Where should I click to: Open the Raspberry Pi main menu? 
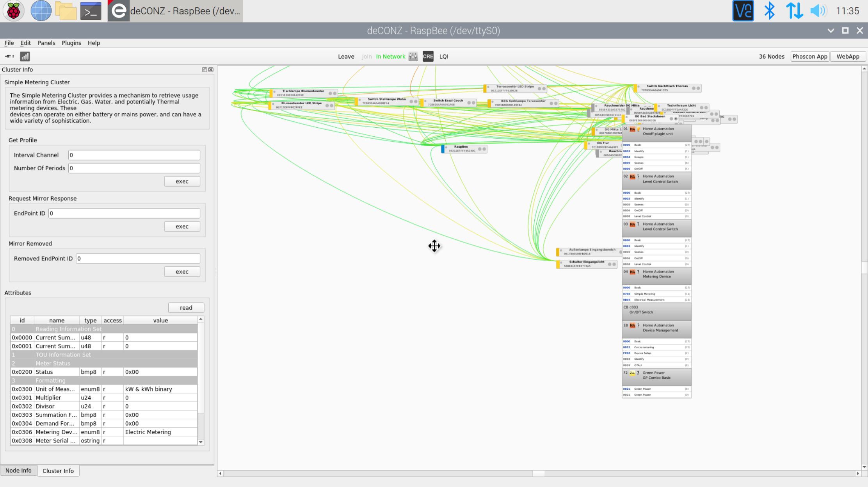click(13, 11)
